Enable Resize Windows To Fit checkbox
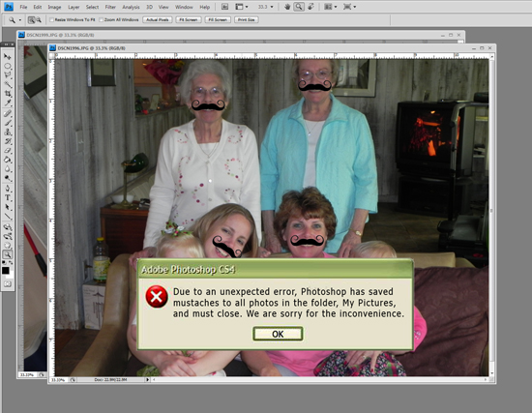Image resolution: width=532 pixels, height=413 pixels. [52, 20]
